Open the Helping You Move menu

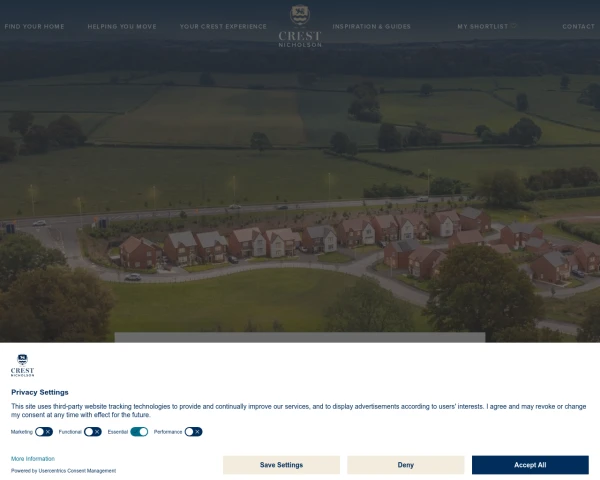(x=122, y=26)
